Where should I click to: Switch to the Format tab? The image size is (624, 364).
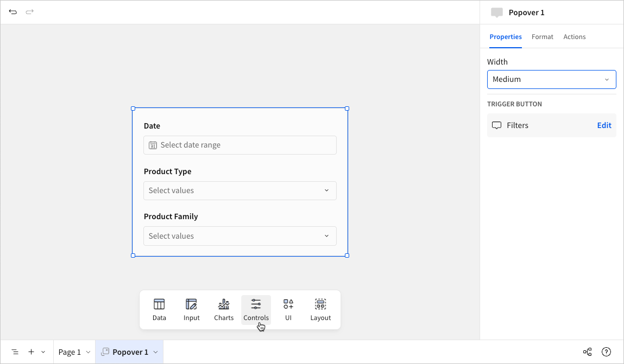pyautogui.click(x=543, y=36)
